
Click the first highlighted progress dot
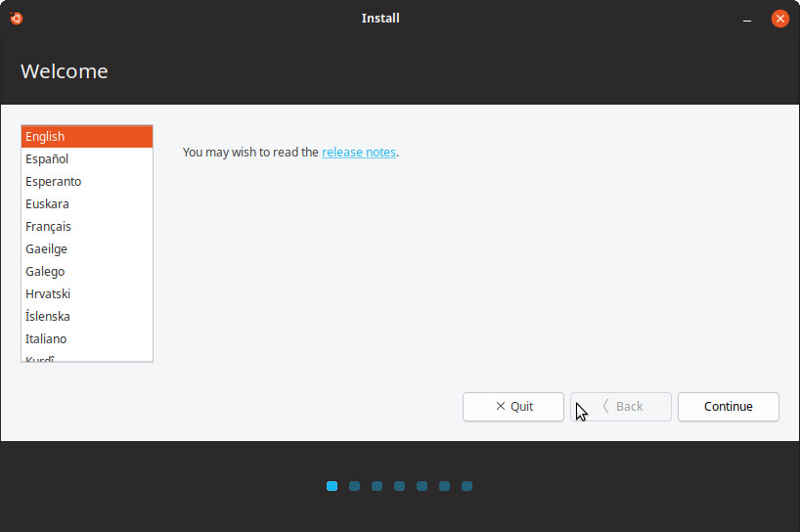[333, 486]
